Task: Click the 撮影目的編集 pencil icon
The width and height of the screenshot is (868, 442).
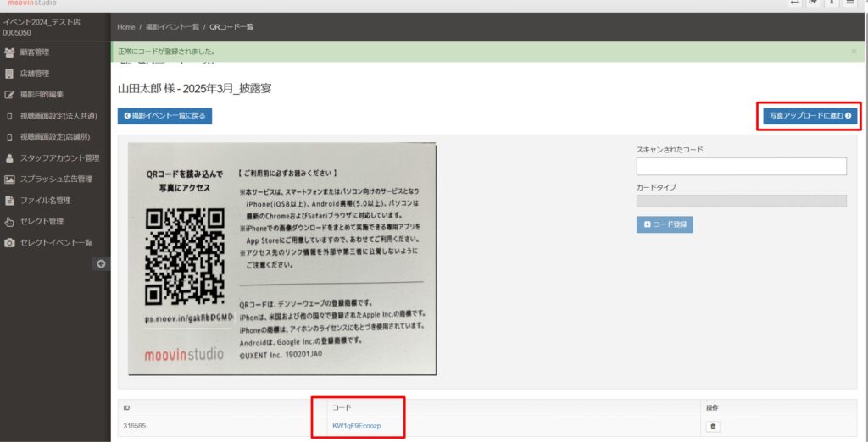Action: pos(9,95)
